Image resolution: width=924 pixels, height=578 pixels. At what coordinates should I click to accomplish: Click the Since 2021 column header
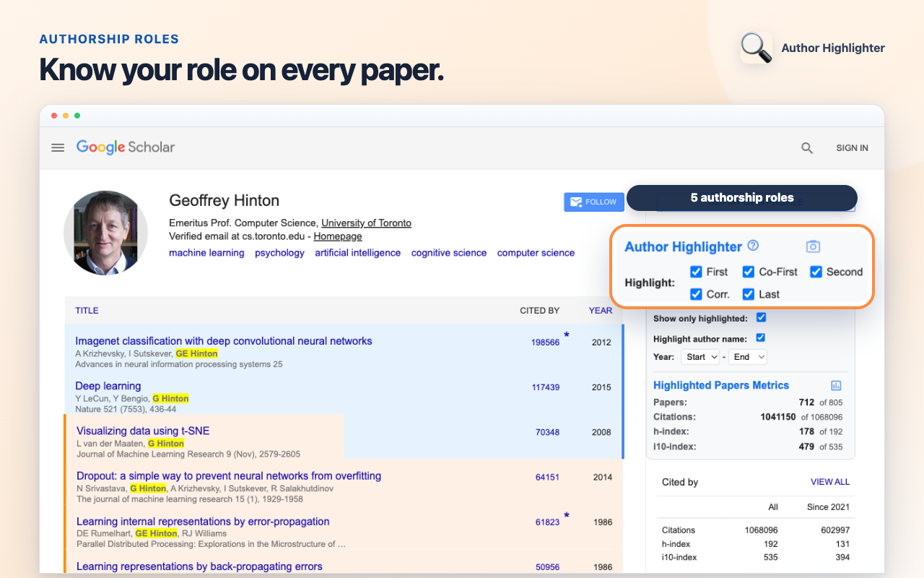(828, 506)
